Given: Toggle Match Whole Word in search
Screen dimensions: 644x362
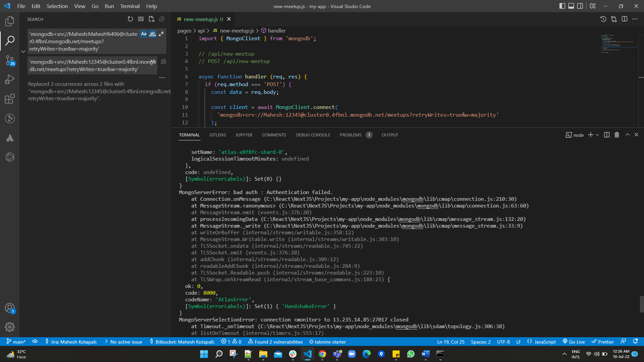Looking at the screenshot, I should 153,34.
